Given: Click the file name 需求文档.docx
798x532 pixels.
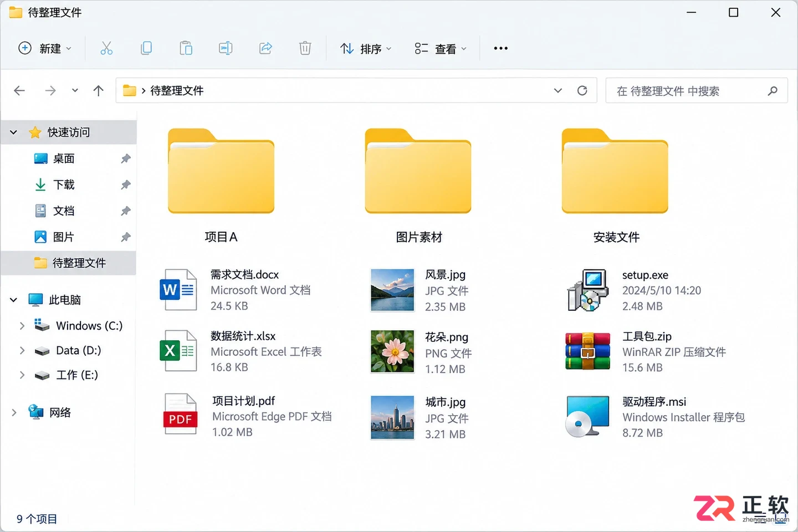Looking at the screenshot, I should pos(244,274).
